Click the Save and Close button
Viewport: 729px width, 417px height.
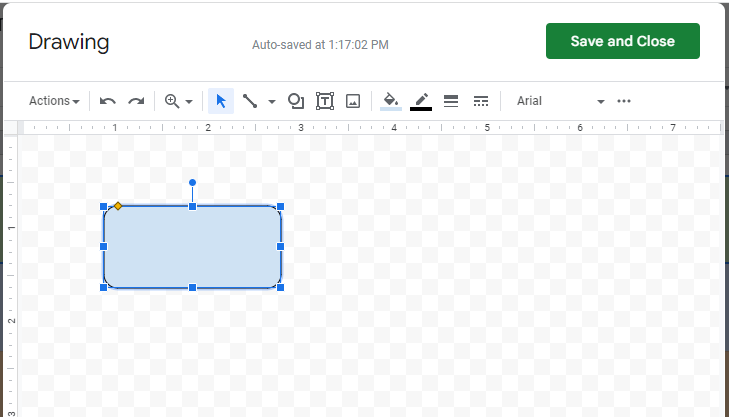point(622,41)
